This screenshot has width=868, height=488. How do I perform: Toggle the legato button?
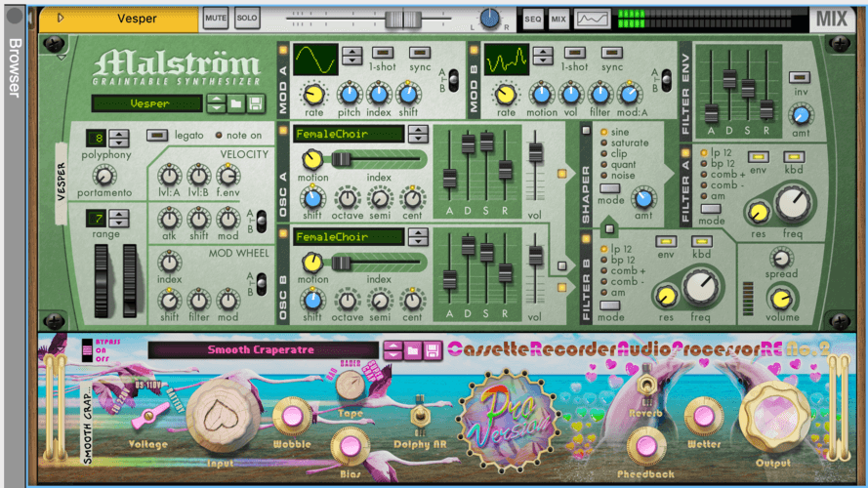point(156,135)
